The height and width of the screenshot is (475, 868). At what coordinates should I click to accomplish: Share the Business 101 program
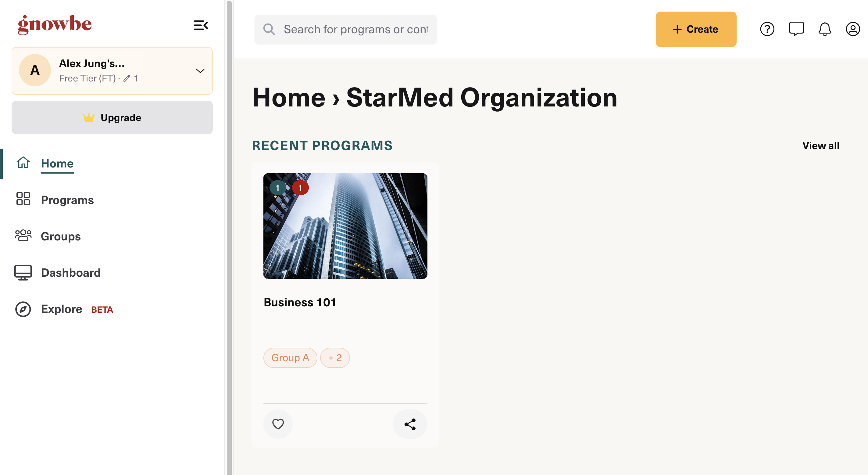[410, 424]
